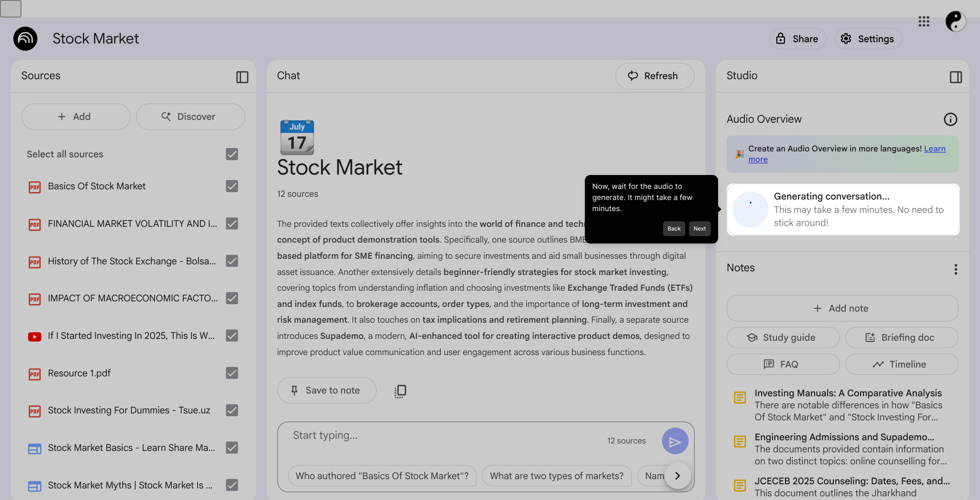Generate an FAQ
980x500 pixels.
783,364
